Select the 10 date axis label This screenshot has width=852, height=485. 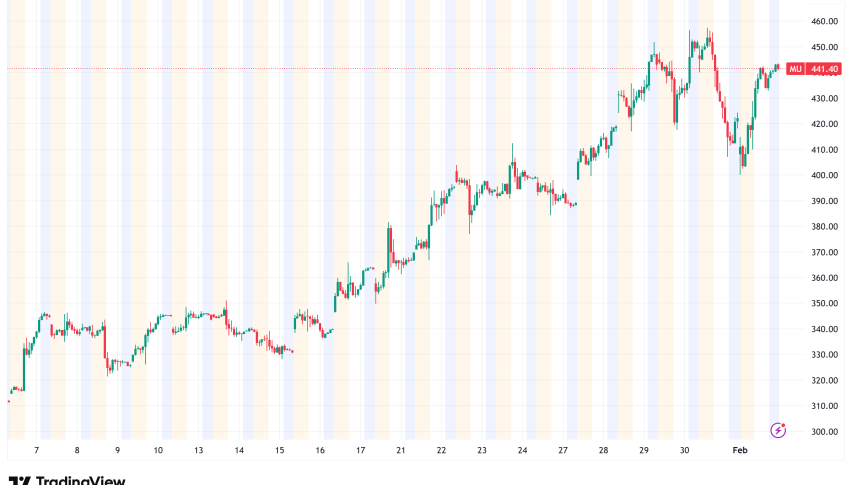click(x=159, y=451)
